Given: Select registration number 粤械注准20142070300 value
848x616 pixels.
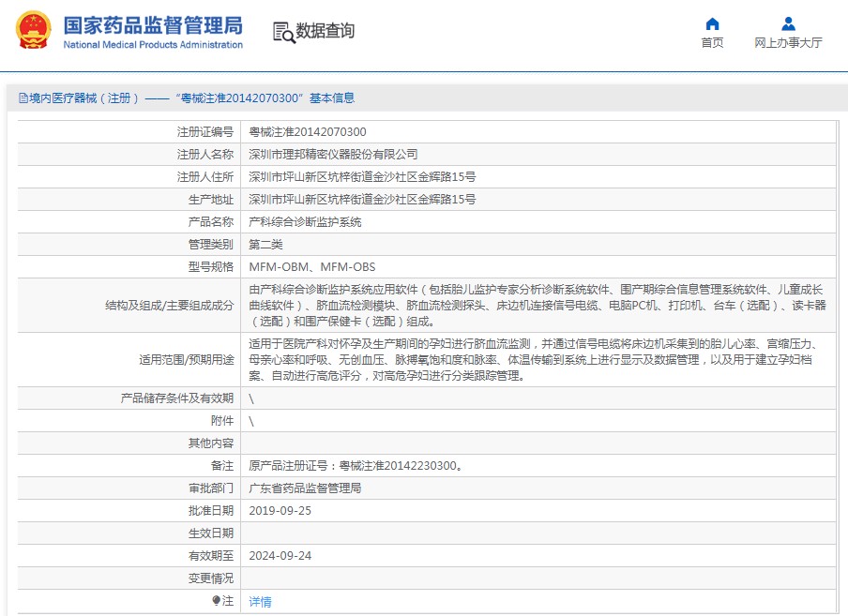Looking at the screenshot, I should pos(307,132).
